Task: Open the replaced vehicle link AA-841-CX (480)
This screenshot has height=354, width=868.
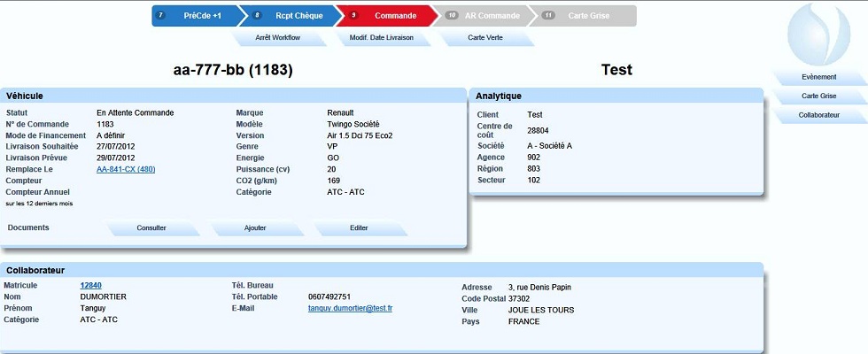Action: 126,169
